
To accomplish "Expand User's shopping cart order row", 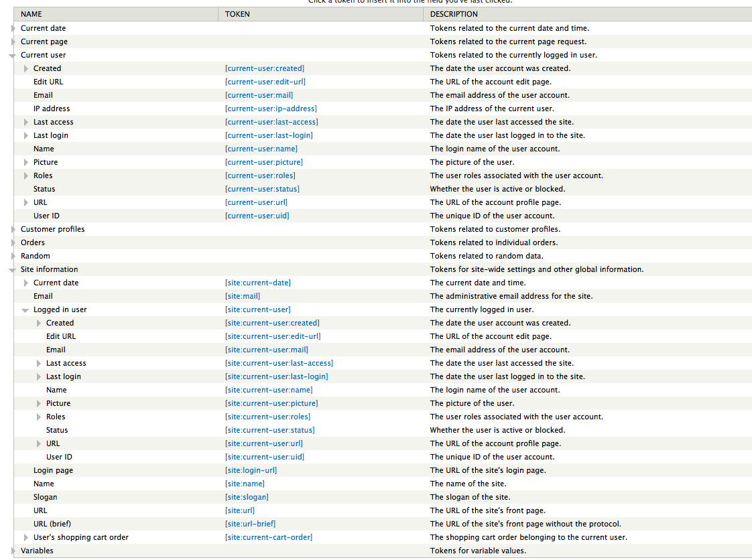I will pyautogui.click(x=26, y=537).
